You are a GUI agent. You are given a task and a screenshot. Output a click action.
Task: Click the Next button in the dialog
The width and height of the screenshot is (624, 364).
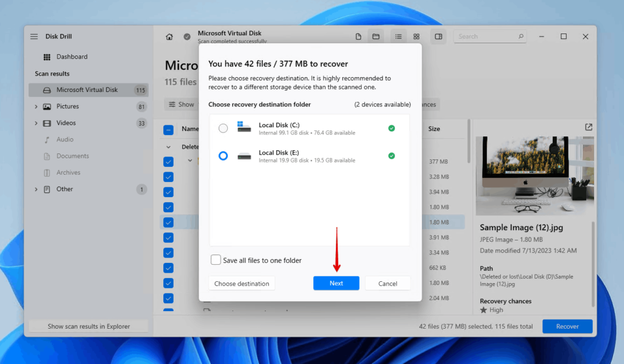click(336, 283)
